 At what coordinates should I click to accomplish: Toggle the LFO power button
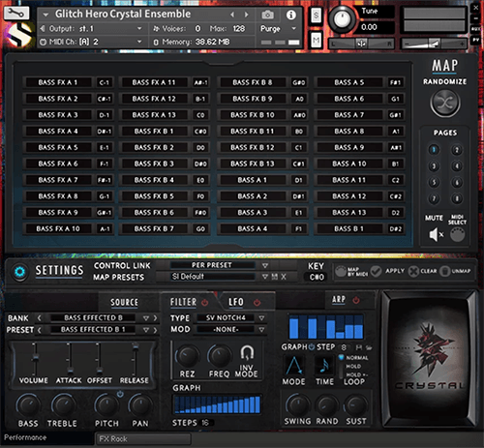[257, 303]
